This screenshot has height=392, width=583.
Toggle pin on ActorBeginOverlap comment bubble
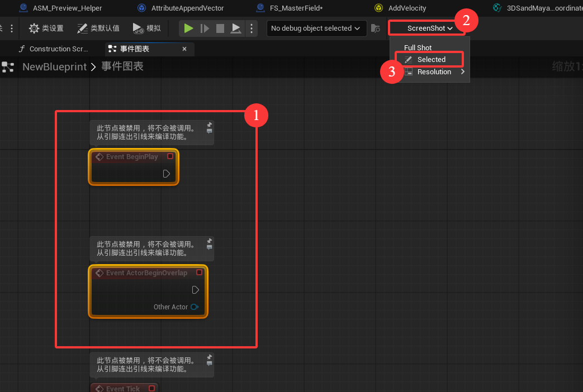coord(209,241)
